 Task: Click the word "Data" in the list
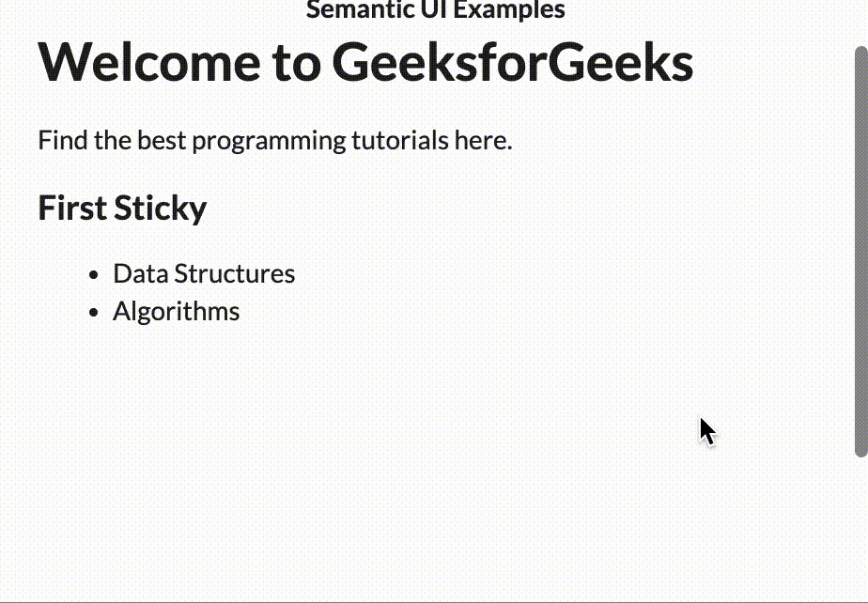[140, 273]
